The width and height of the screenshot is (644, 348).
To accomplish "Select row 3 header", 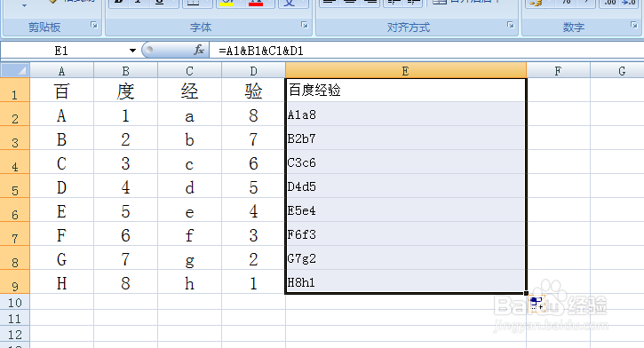I will [15, 138].
